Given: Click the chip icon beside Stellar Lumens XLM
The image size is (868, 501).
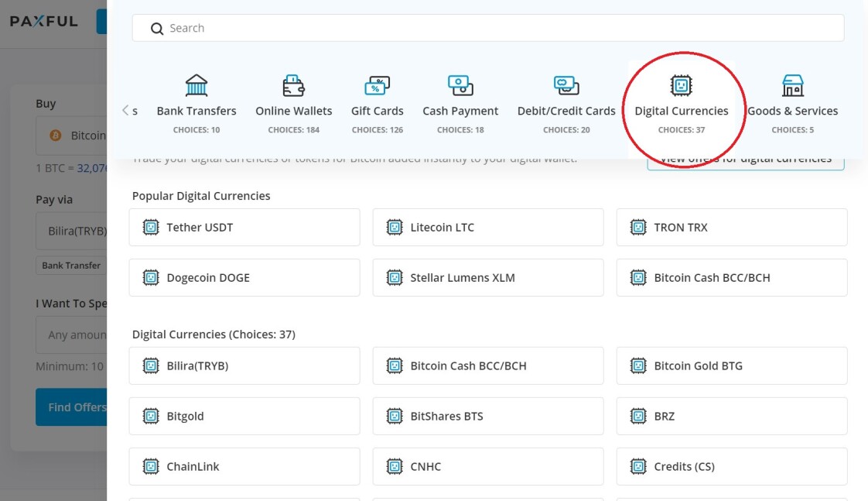Looking at the screenshot, I should [394, 278].
